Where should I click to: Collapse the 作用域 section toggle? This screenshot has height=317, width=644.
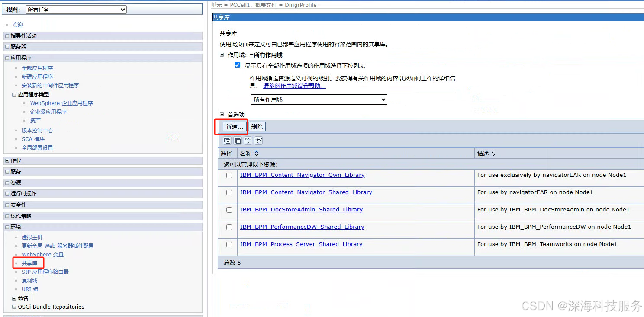(x=222, y=55)
